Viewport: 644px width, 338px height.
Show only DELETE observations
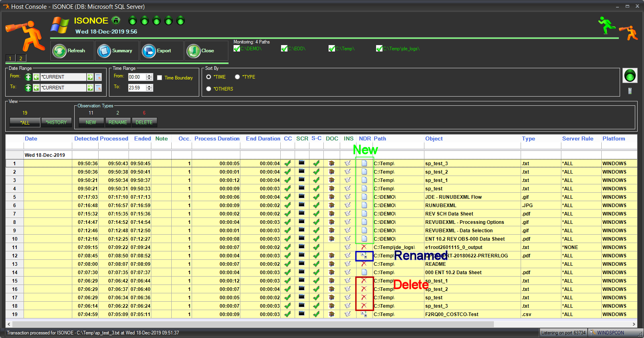tap(144, 123)
